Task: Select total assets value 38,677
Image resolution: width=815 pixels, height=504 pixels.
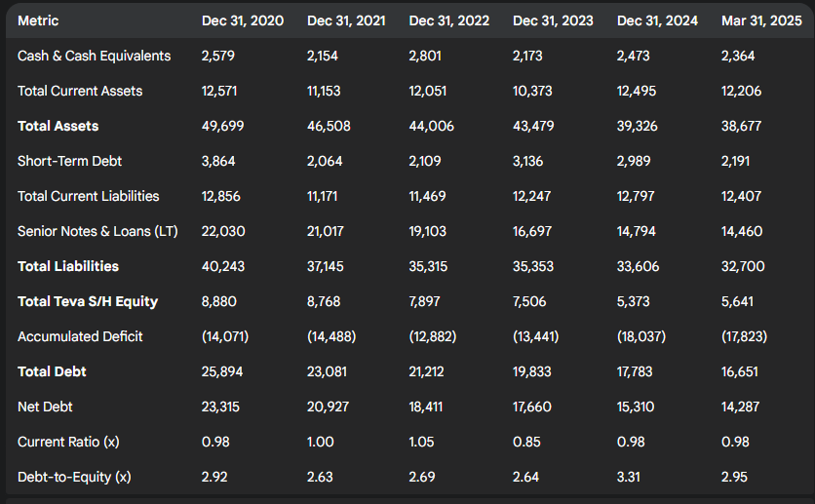Action: [741, 126]
